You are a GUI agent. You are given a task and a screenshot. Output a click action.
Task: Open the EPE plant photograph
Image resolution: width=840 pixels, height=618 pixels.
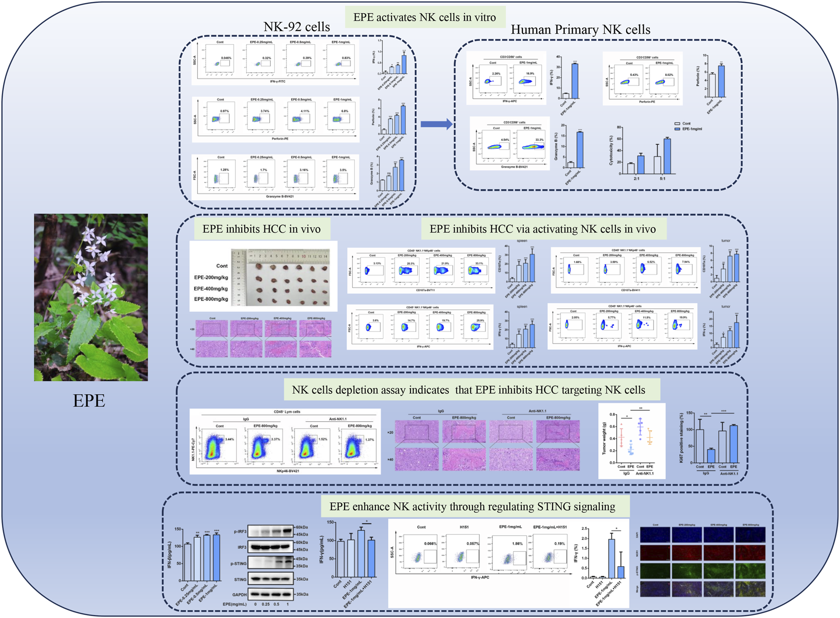point(91,297)
